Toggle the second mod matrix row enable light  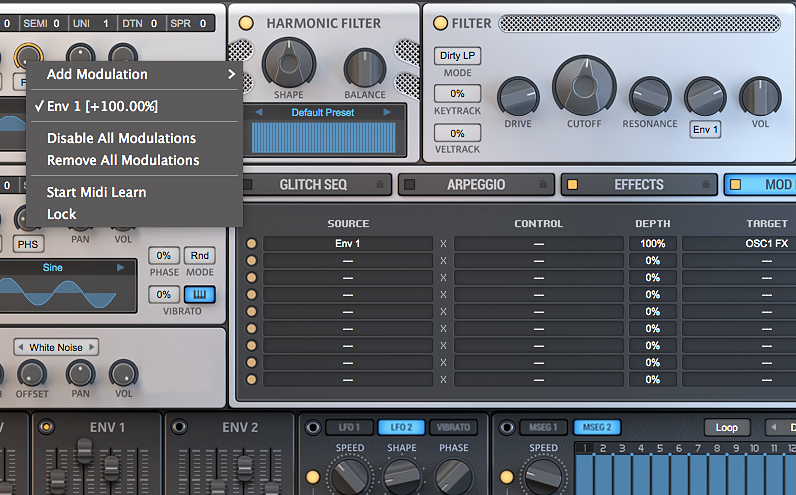(251, 261)
